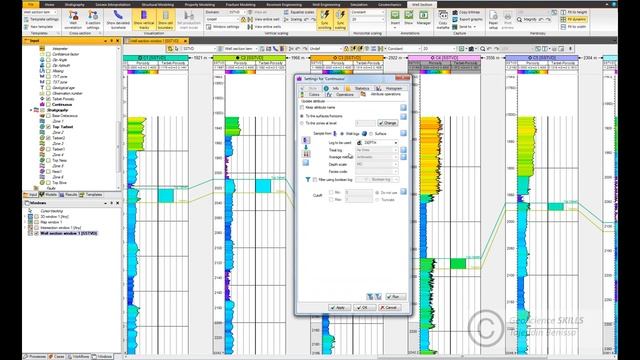Open the Log to be used dropdown
Viewport: 640px width, 360px height.
point(377,143)
